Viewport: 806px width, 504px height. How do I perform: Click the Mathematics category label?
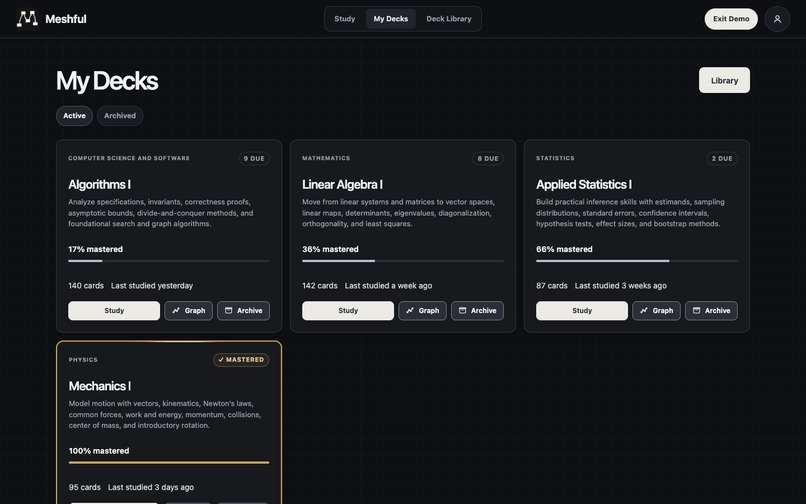(326, 158)
